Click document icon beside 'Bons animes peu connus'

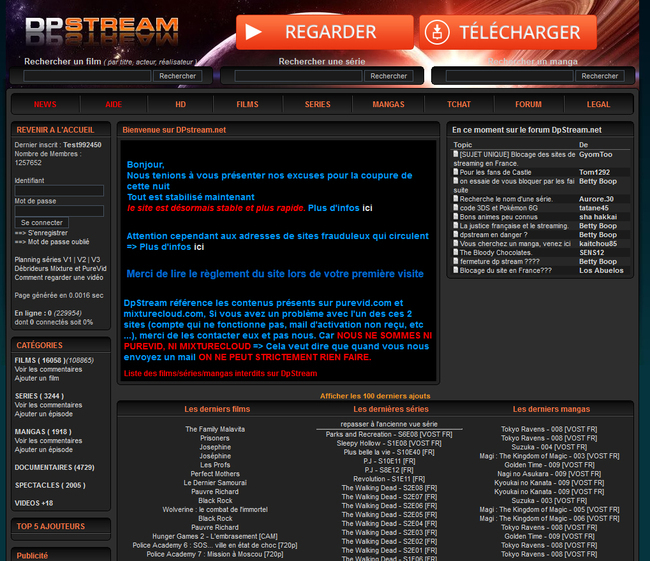tap(456, 216)
